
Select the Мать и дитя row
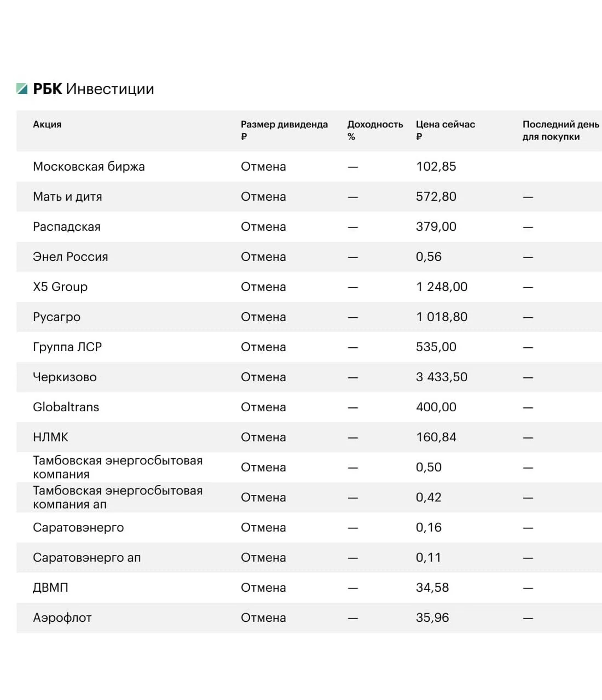pos(309,196)
